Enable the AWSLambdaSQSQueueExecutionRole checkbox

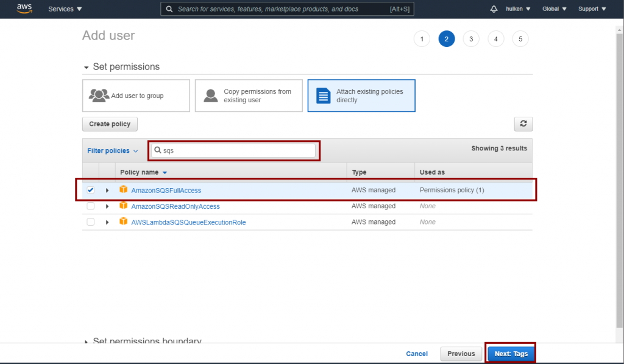[x=91, y=222]
